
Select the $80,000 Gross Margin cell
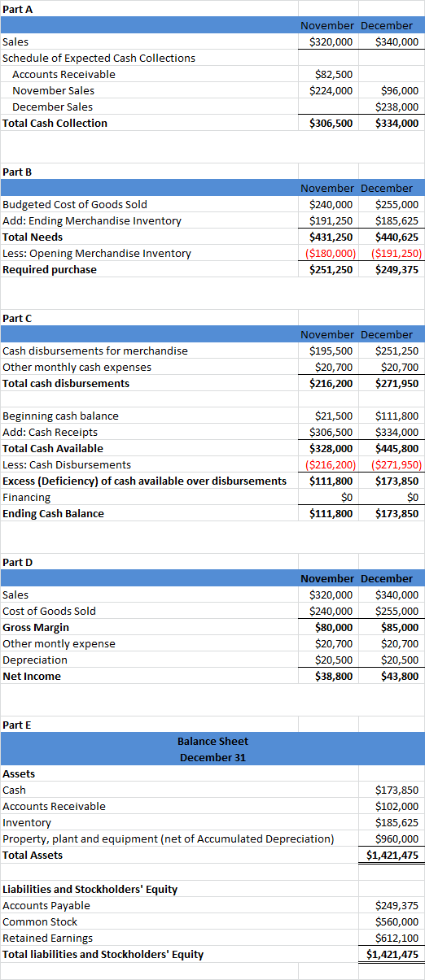(334, 627)
